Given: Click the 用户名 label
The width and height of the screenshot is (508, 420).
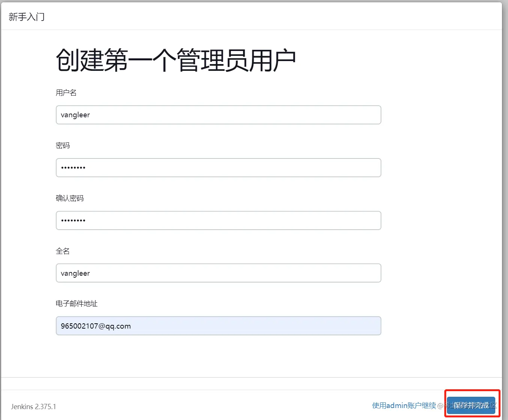Looking at the screenshot, I should [x=66, y=93].
